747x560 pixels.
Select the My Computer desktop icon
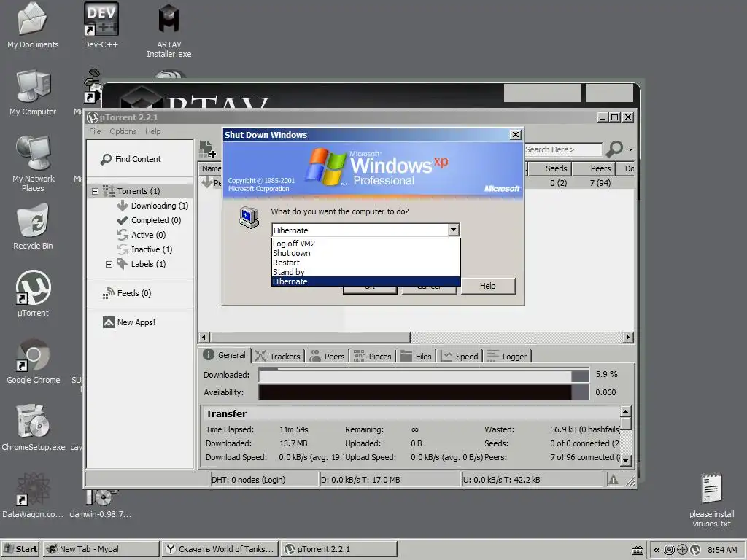click(32, 93)
